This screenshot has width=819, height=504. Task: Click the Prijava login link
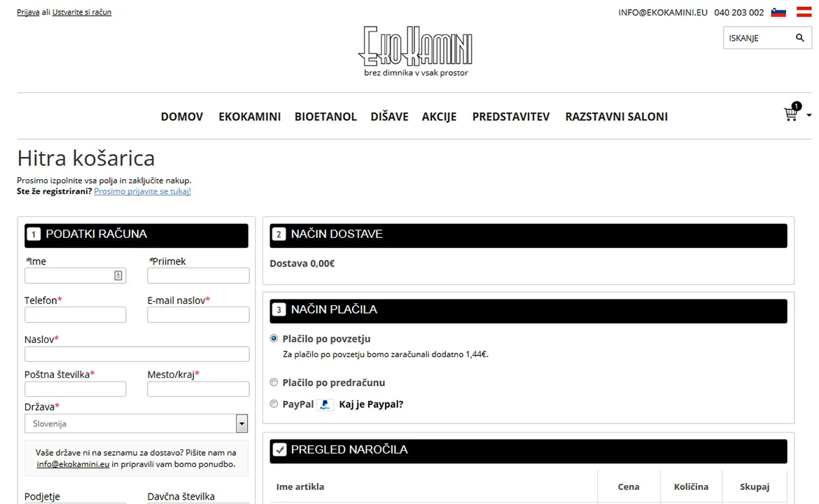[x=28, y=12]
